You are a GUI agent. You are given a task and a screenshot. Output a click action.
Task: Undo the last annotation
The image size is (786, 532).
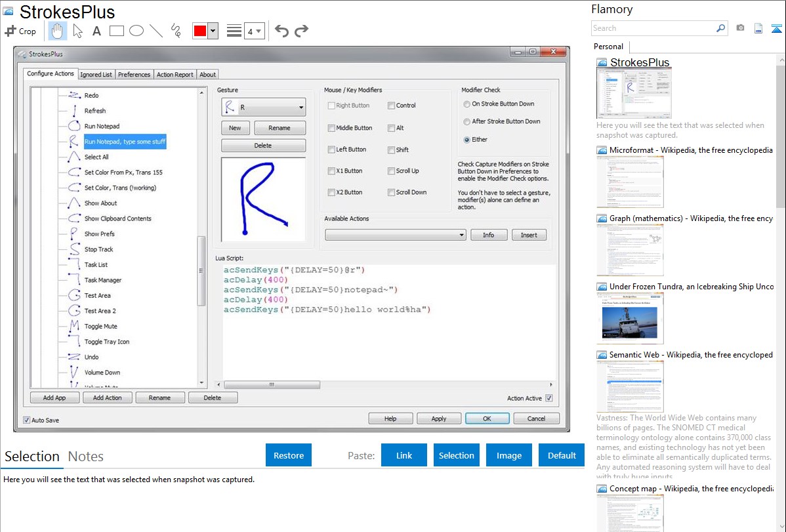coord(281,31)
